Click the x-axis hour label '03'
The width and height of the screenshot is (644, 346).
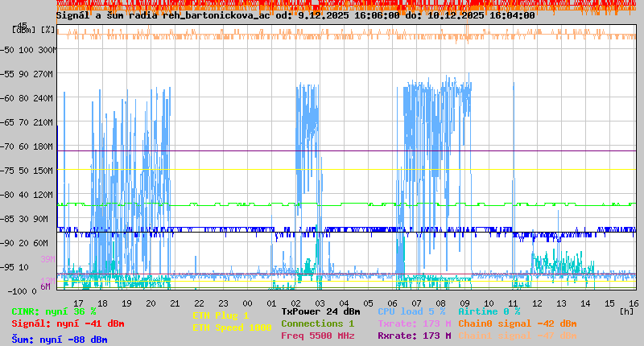[320, 303]
